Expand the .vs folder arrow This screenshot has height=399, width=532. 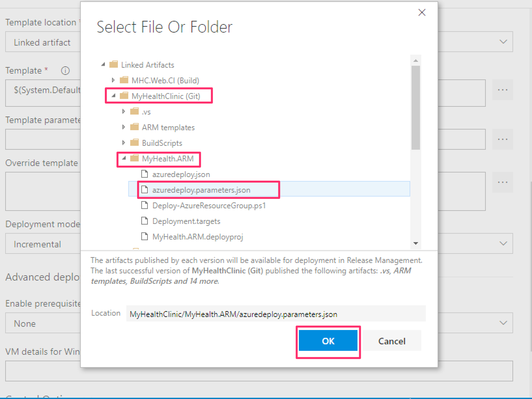click(123, 111)
